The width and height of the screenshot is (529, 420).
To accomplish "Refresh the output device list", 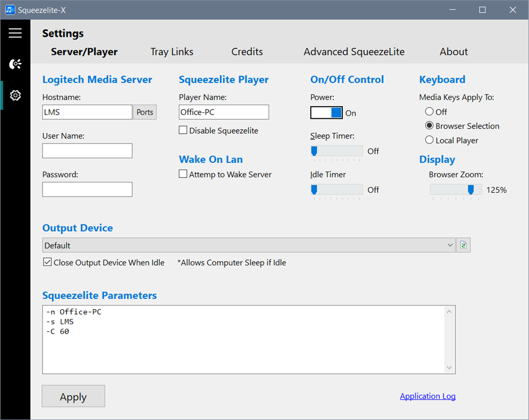I will (x=463, y=245).
